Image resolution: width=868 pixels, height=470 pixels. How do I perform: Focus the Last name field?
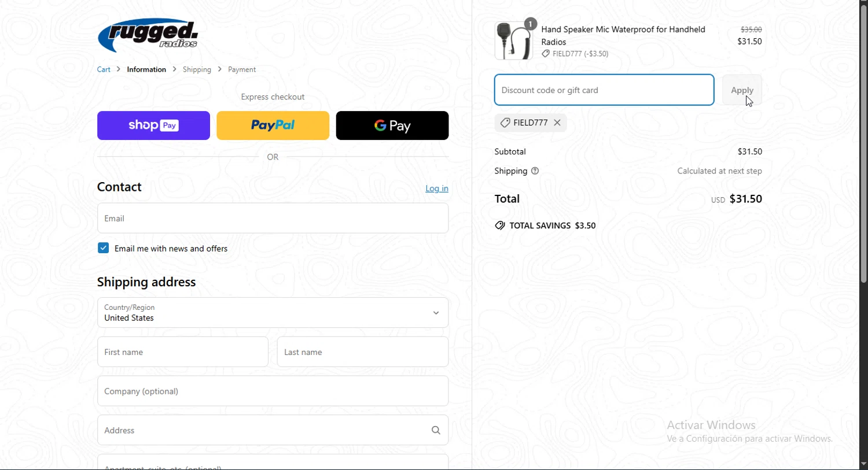point(363,352)
